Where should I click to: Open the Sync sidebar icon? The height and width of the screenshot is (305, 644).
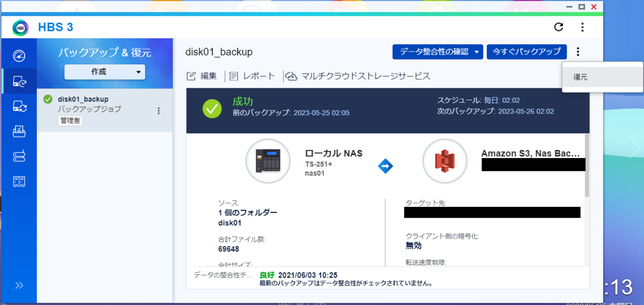(19, 106)
